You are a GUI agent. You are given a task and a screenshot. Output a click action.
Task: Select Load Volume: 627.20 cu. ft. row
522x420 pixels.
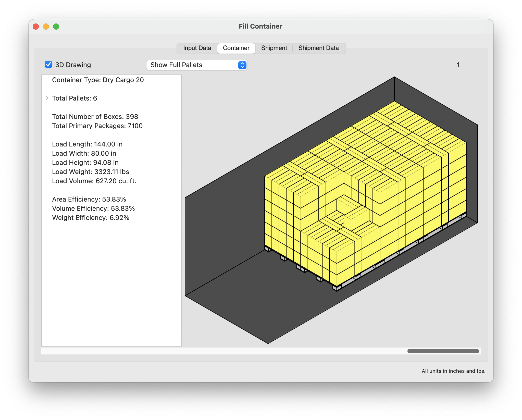pos(111,181)
